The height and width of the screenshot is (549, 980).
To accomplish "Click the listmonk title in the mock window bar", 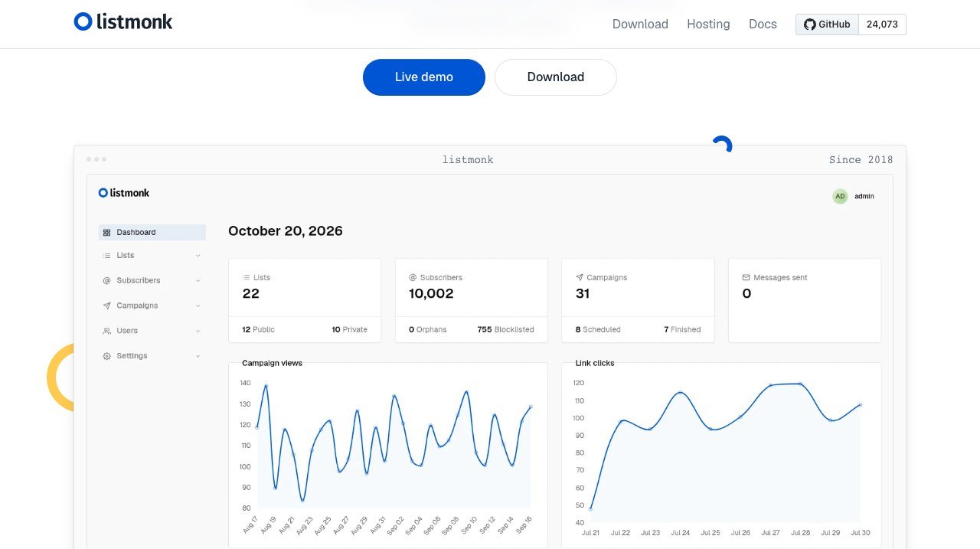I will [x=468, y=160].
